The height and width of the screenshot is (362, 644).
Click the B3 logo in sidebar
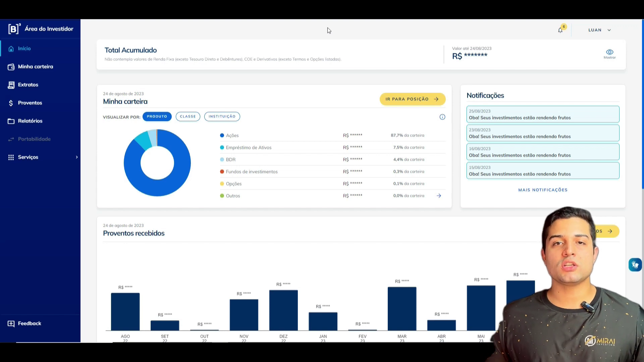14,29
